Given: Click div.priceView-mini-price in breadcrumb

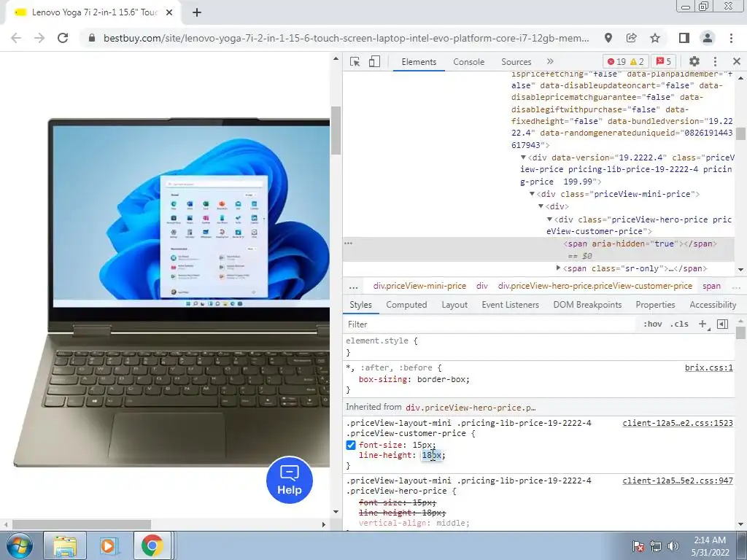Looking at the screenshot, I should click(419, 286).
